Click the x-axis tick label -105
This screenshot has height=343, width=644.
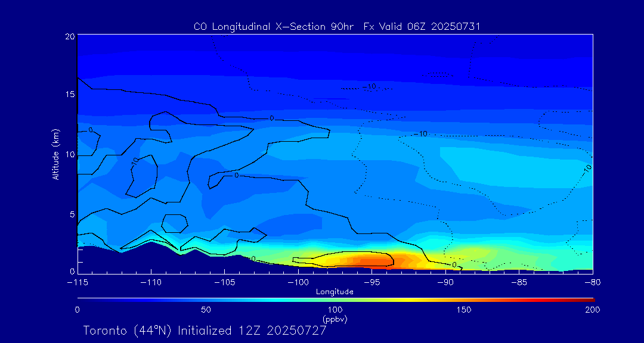click(224, 283)
